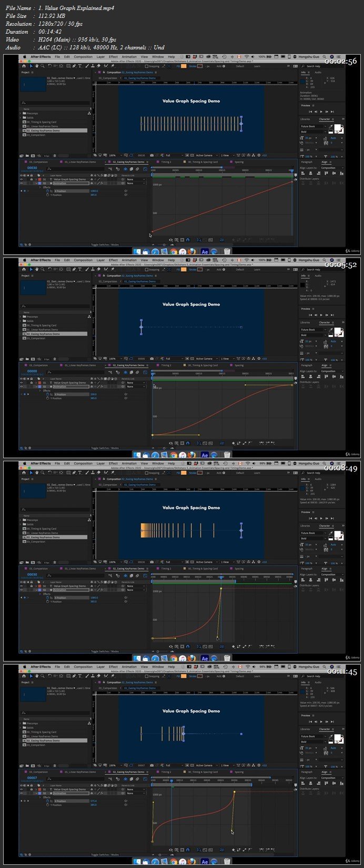Screen dimensions: 364x868
Task: Select the Selection arrow tool in the 00:02:56 frame
Action: (x=31, y=66)
